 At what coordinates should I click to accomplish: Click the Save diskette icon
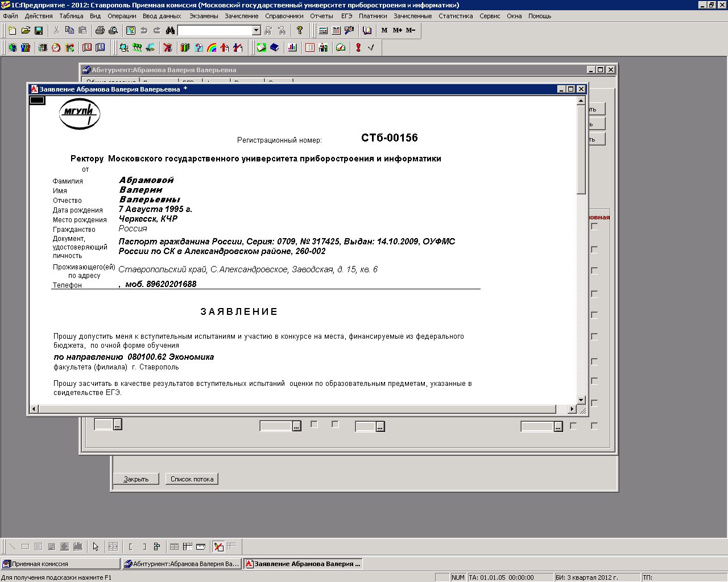(39, 30)
